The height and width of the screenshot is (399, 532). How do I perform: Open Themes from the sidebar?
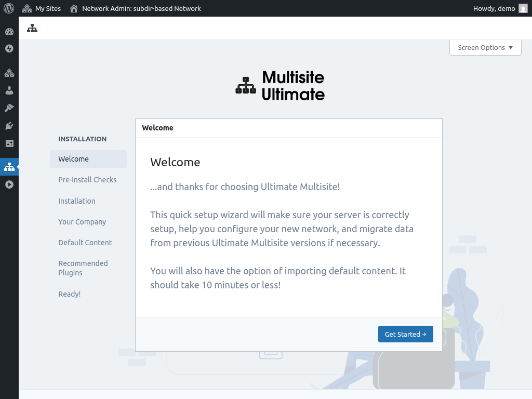click(9, 108)
